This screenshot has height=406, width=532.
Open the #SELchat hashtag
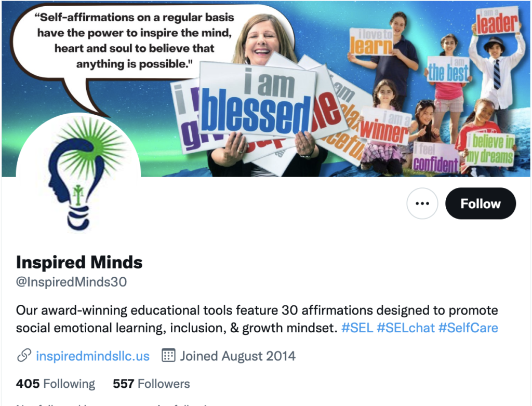coord(405,328)
